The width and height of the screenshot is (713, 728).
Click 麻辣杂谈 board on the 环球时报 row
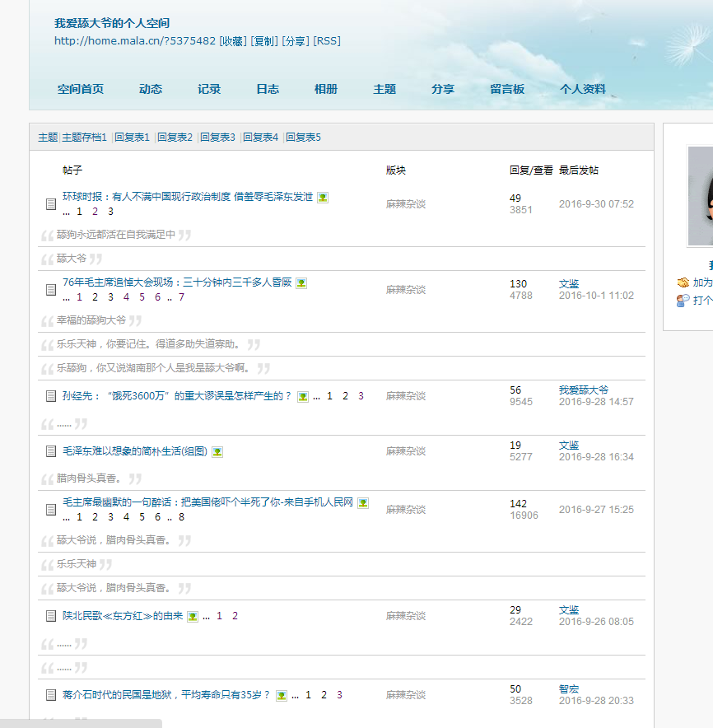pyautogui.click(x=406, y=204)
